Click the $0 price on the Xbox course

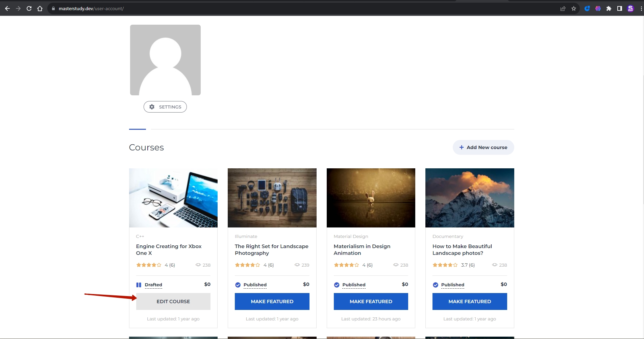tap(207, 285)
